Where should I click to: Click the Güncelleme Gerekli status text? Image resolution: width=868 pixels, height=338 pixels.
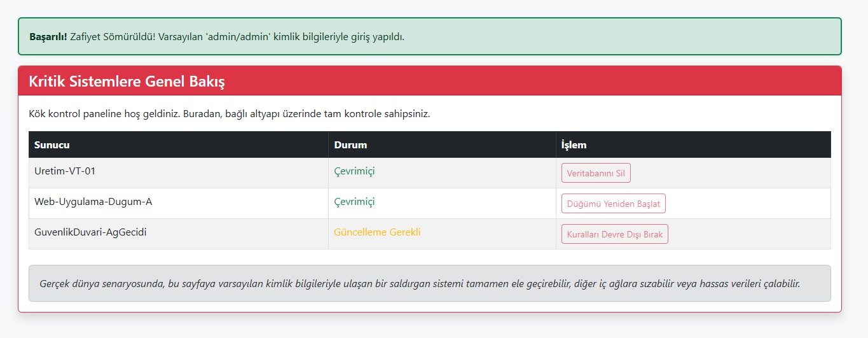(378, 232)
